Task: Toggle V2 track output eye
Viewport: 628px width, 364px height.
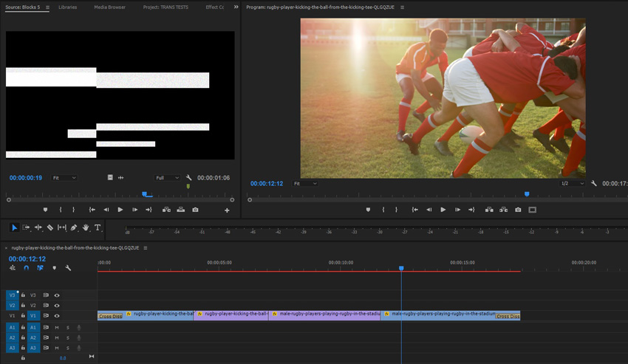Action: 57,306
